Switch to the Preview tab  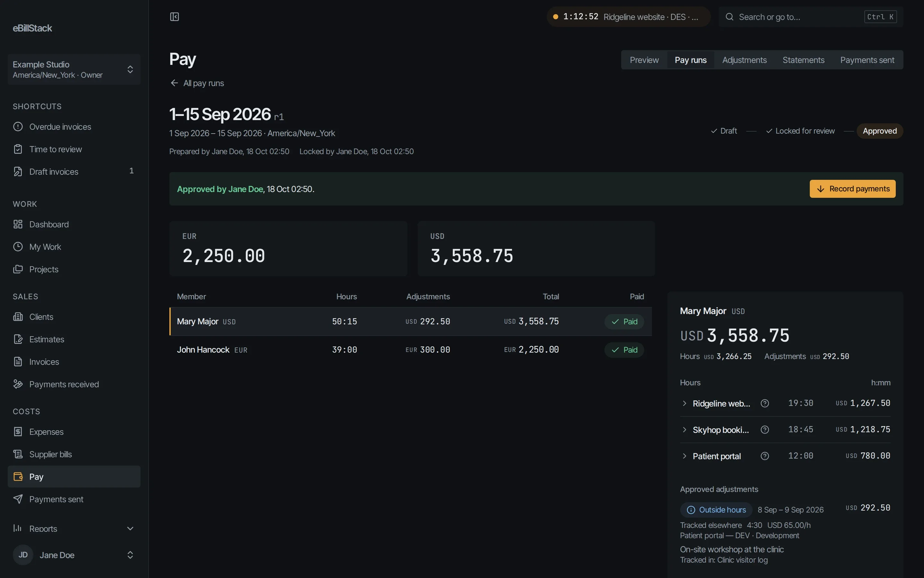(x=644, y=60)
